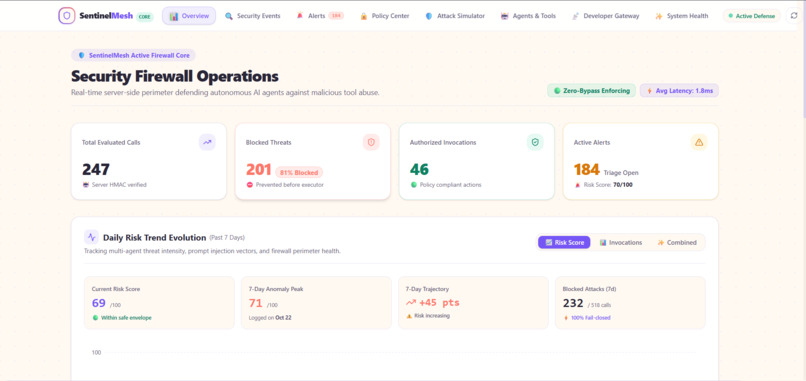Screen dimensions: 806x381
Task: Click the shield alert icon on Blocked Threats
Action: pyautogui.click(x=371, y=142)
